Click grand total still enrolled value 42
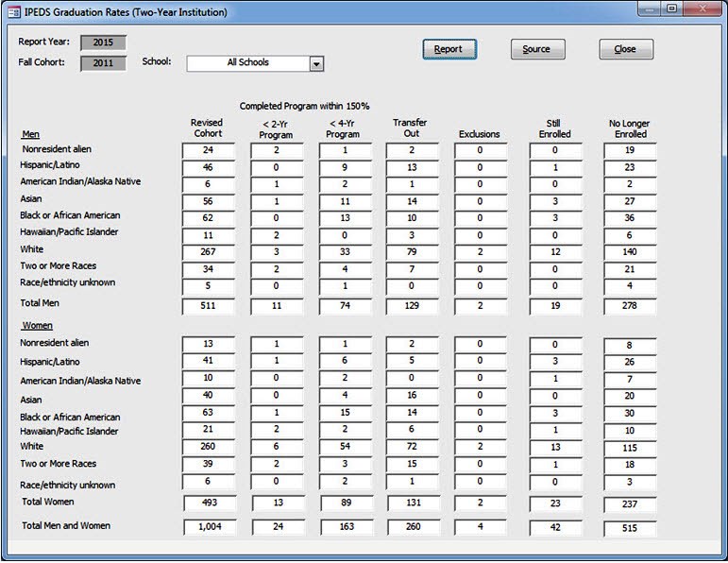Screen dimensions: 728x563 pyautogui.click(x=555, y=528)
